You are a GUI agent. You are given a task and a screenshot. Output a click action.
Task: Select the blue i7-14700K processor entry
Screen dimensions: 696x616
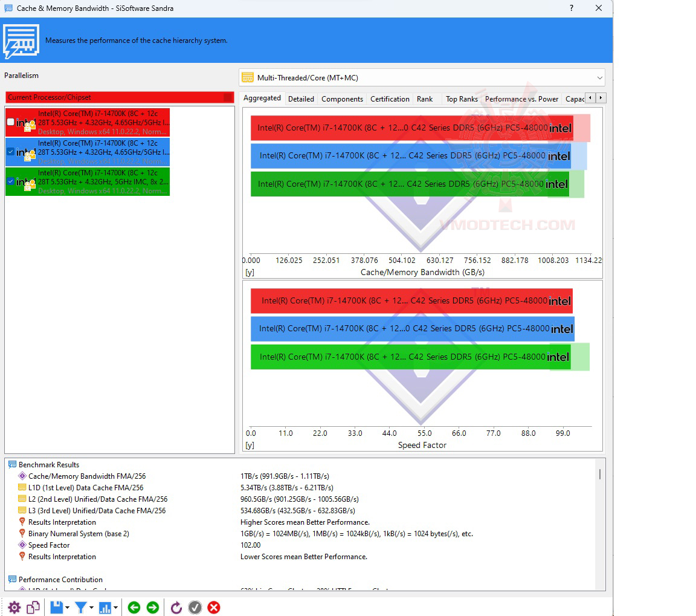pos(88,152)
